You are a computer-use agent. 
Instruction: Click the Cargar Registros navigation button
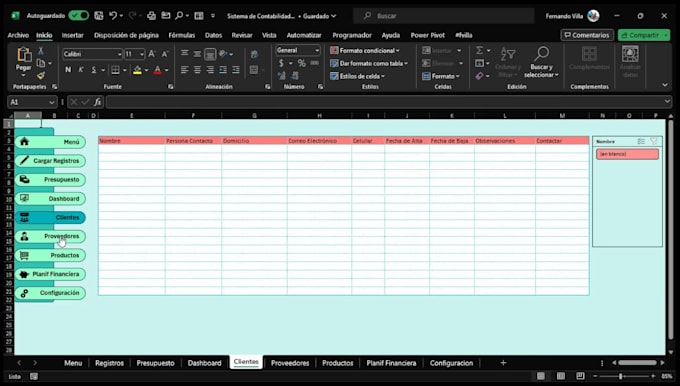click(x=50, y=161)
